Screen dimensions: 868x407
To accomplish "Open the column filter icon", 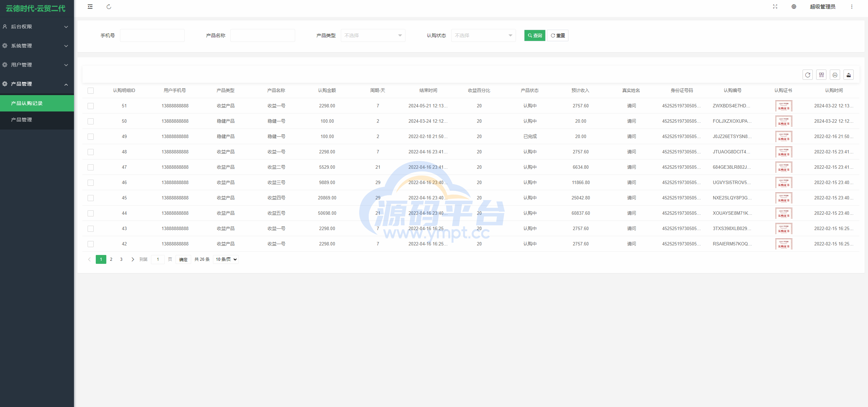I will tap(821, 75).
